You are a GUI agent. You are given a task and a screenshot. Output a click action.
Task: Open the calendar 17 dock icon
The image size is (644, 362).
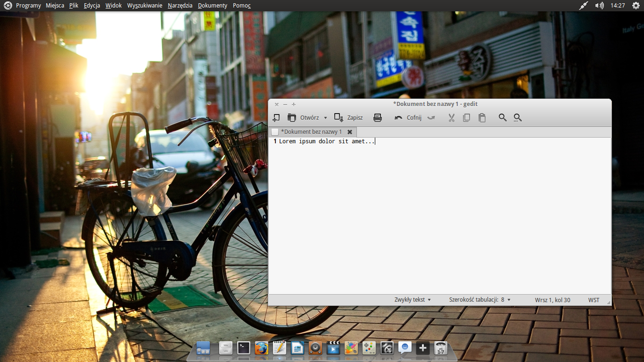[441, 348]
